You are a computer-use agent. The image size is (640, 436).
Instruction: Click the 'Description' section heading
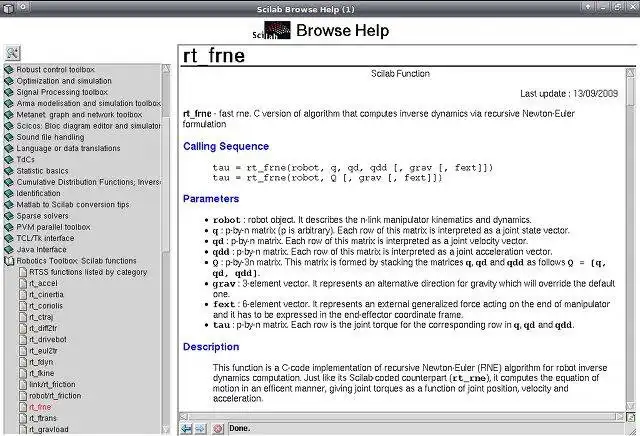click(x=211, y=347)
